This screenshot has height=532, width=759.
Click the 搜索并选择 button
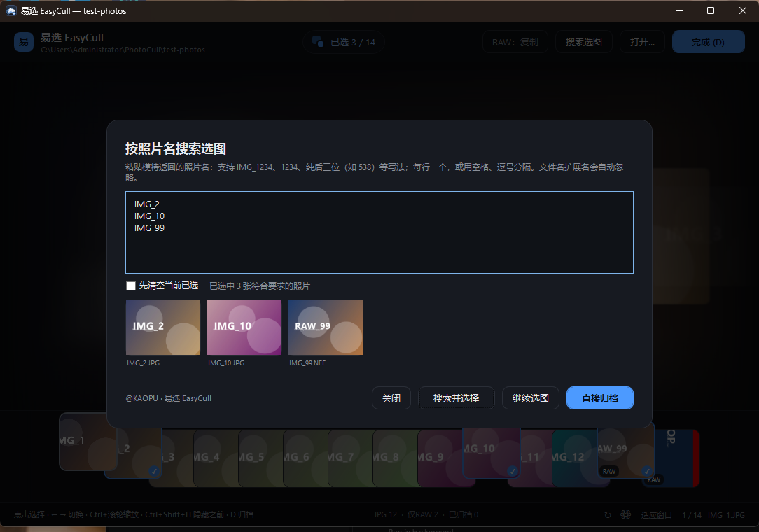pos(456,398)
